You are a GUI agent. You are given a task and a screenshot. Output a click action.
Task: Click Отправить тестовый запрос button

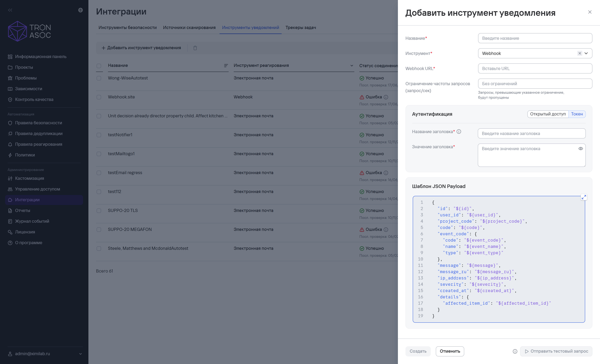click(x=556, y=351)
